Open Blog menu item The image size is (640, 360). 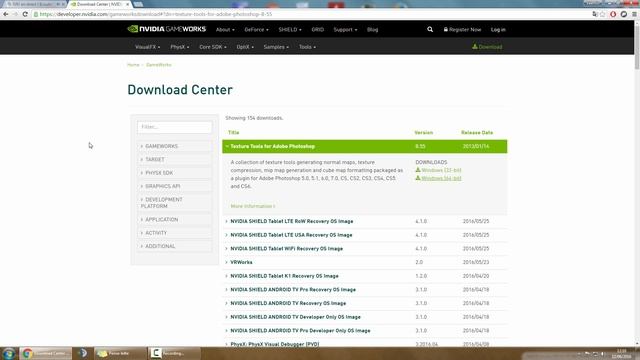click(372, 30)
